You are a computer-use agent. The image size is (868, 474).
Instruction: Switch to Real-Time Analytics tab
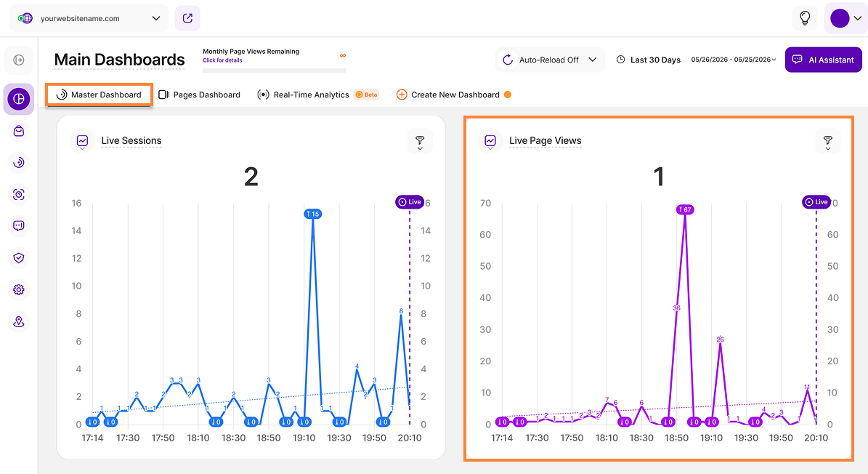[x=317, y=95]
